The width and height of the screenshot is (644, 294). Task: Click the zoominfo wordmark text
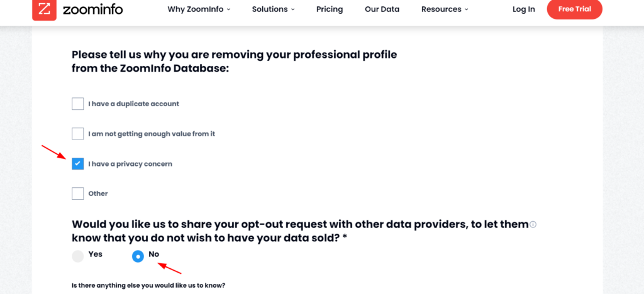pos(93,9)
